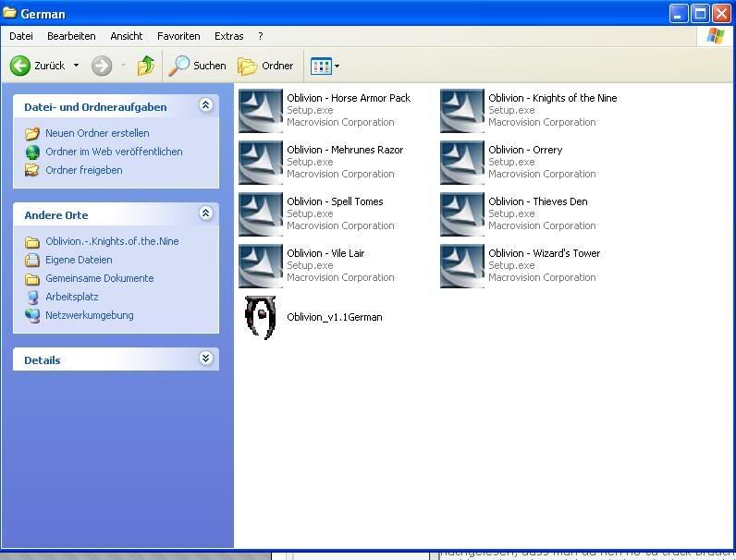Image resolution: width=736 pixels, height=560 pixels.
Task: Click the new folder icon in tasks
Action: (x=32, y=134)
